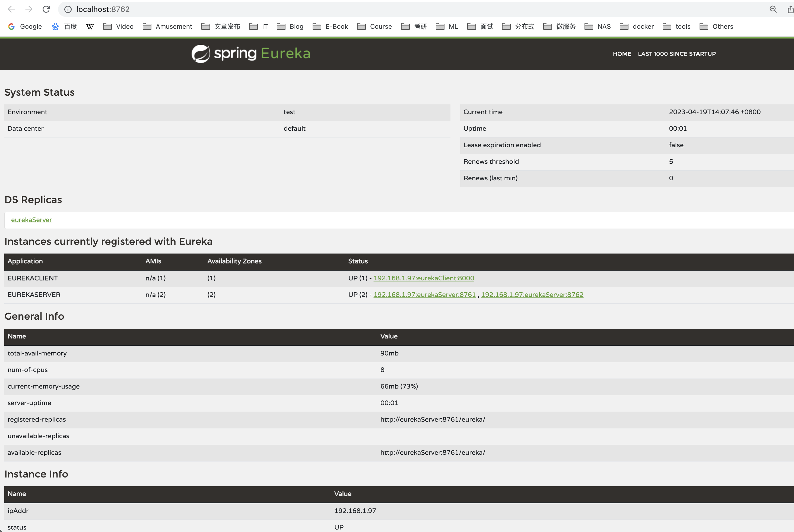794x532 pixels.
Task: Click the total-avail-memory row name
Action: coord(37,353)
